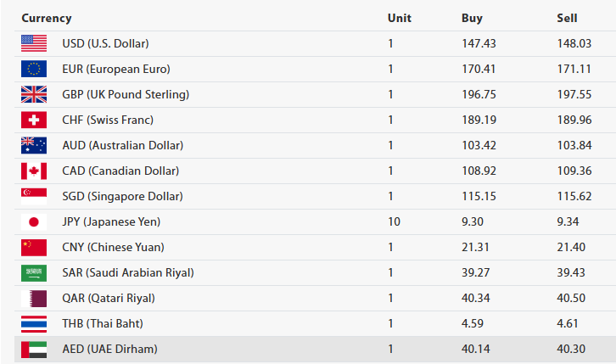
Task: Select the AED (UAE Dirham) row label
Action: click(x=109, y=349)
